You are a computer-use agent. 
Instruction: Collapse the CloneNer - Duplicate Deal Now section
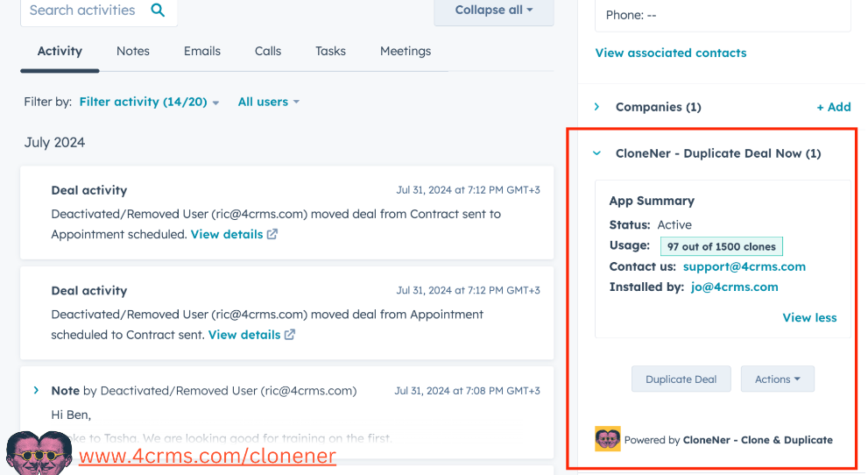(x=596, y=153)
